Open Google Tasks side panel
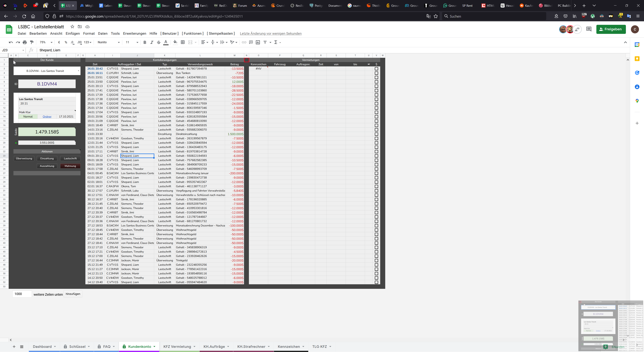The image size is (644, 352). (637, 73)
